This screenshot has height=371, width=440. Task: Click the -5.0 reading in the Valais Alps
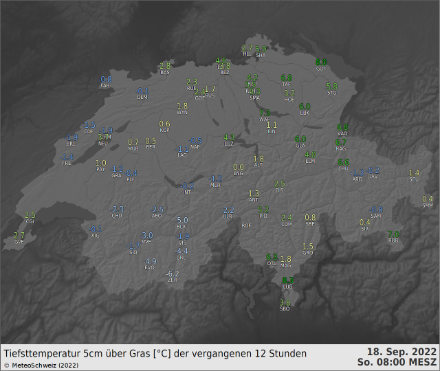click(x=181, y=220)
